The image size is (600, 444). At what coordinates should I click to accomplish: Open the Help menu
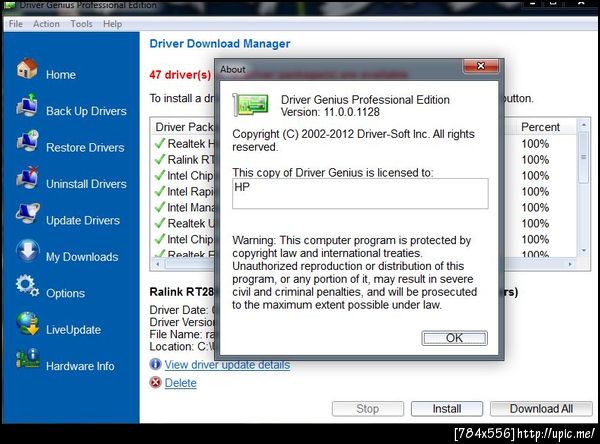point(112,24)
